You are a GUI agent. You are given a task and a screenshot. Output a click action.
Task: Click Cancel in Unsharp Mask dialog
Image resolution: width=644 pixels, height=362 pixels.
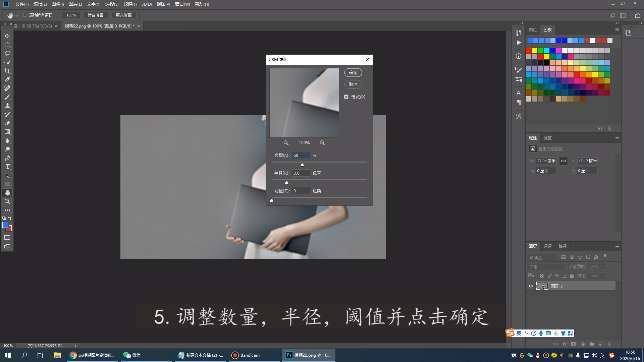[353, 84]
